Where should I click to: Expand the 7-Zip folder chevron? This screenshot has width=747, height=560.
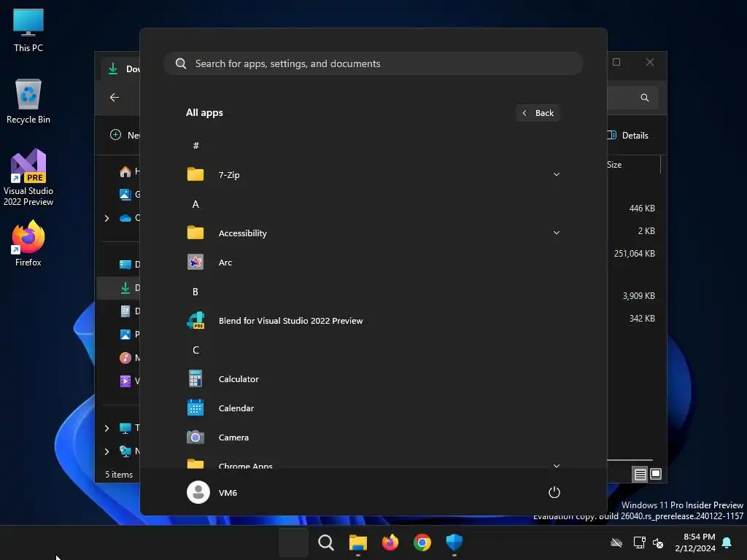[556, 175]
